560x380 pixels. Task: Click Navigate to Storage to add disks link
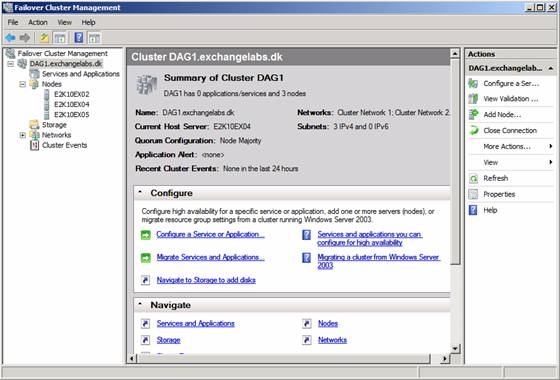(206, 280)
